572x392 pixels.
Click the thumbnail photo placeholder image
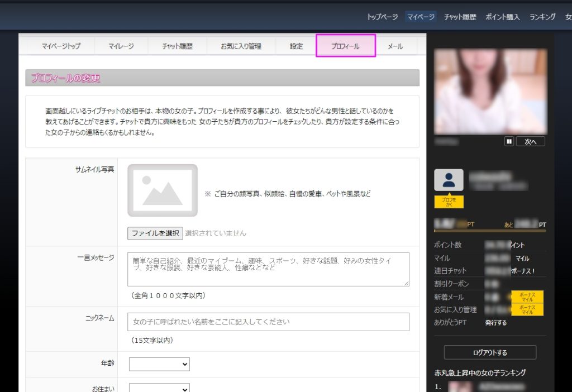163,190
